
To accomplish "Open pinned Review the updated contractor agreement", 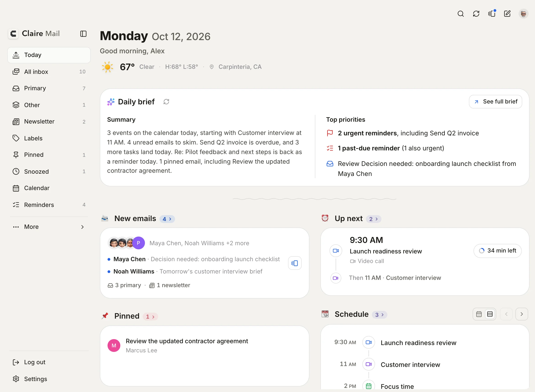I will tap(187, 341).
